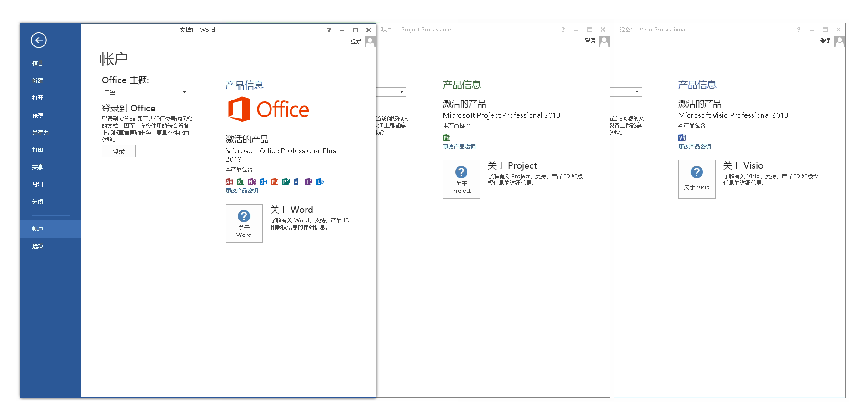Click 更改产品密钥 link in Visio window

(695, 147)
